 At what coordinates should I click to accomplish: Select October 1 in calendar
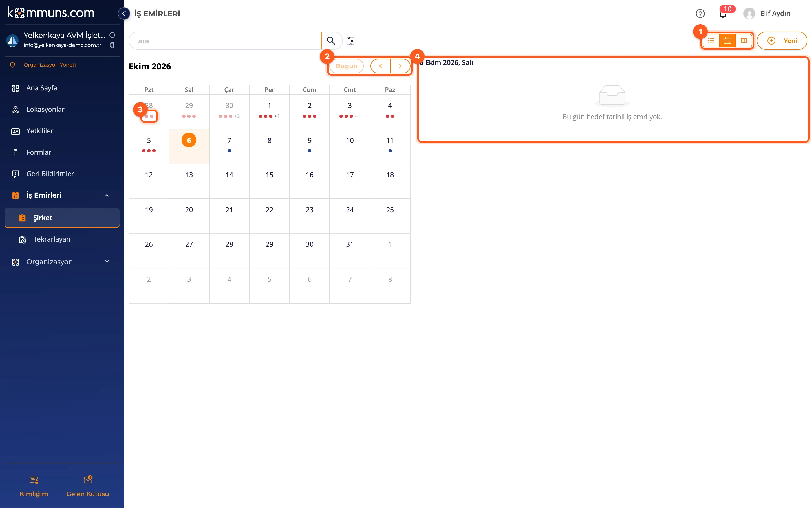click(270, 111)
